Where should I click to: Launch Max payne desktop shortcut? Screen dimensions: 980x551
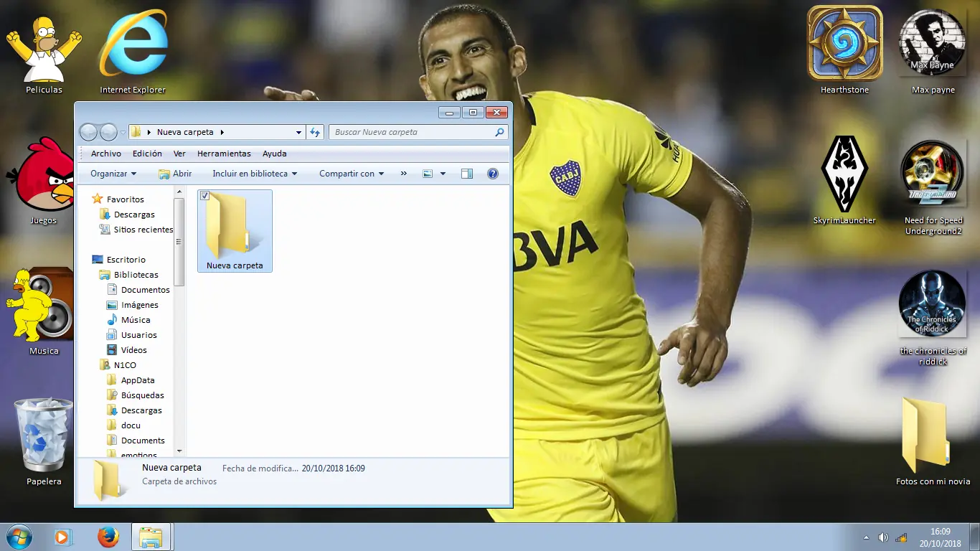(933, 50)
